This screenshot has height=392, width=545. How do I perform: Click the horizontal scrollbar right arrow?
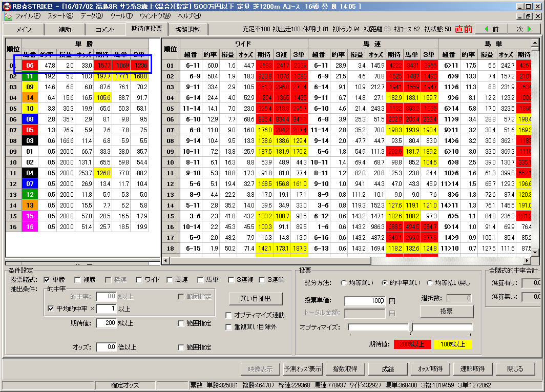(528, 260)
